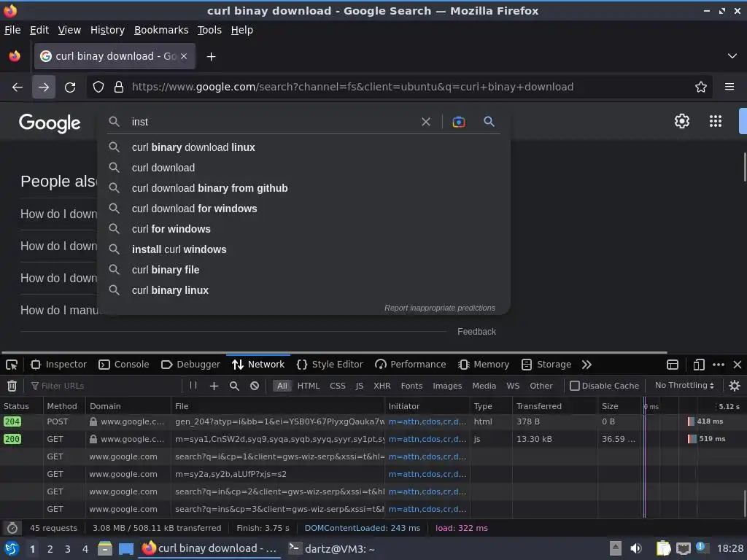This screenshot has height=560, width=747.
Task: Clear network log with trash icon
Action: [12, 386]
